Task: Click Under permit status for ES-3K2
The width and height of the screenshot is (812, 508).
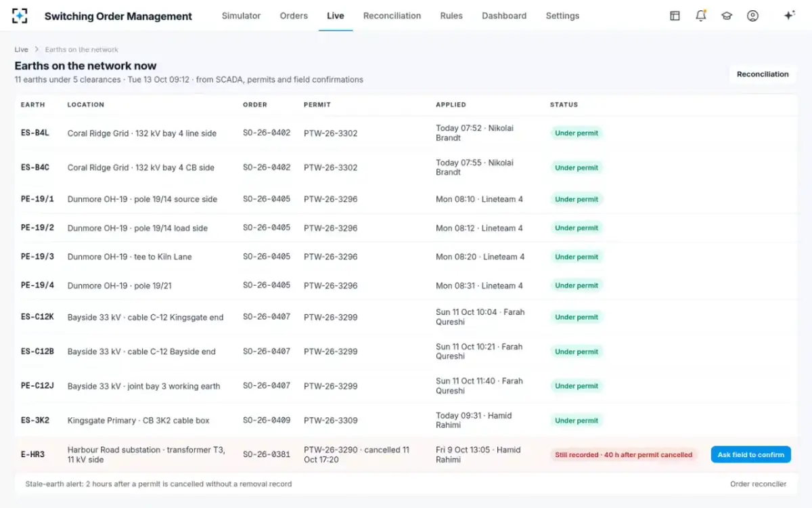Action: (577, 421)
